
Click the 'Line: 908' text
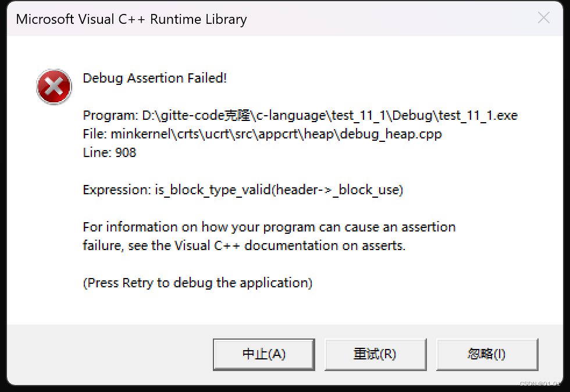[x=109, y=152]
